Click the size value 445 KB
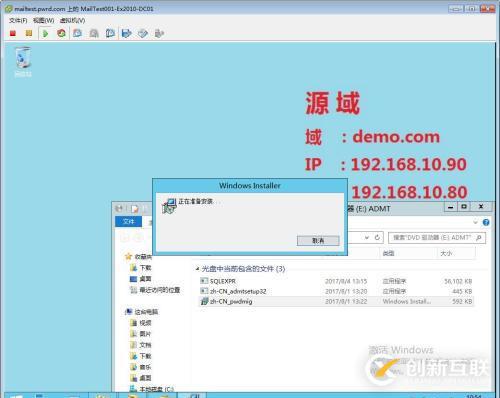 [462, 291]
